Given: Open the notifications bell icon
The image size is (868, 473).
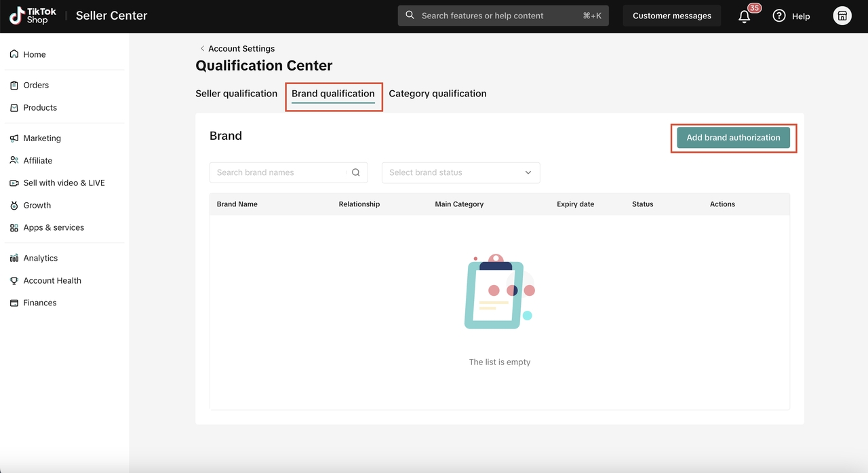Looking at the screenshot, I should [x=745, y=16].
